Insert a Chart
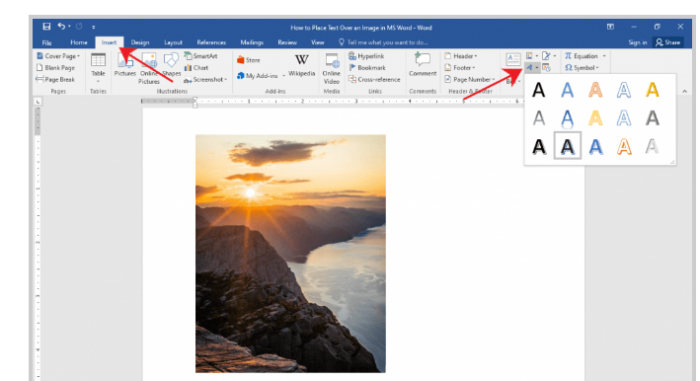 pos(196,67)
